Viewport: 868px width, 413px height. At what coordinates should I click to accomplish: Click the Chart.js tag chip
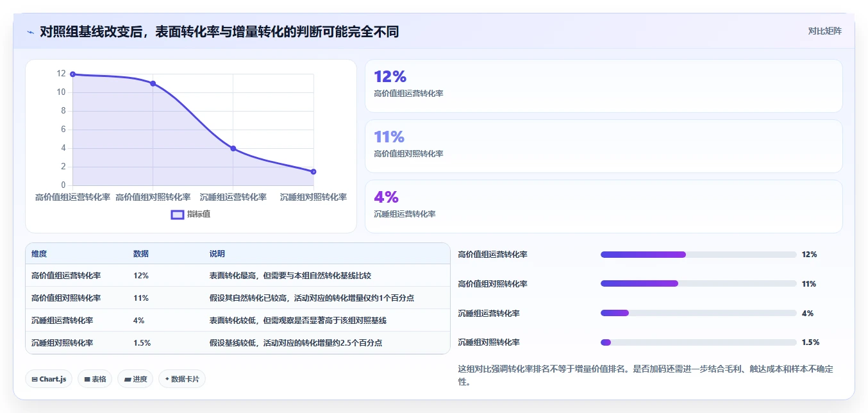point(49,379)
